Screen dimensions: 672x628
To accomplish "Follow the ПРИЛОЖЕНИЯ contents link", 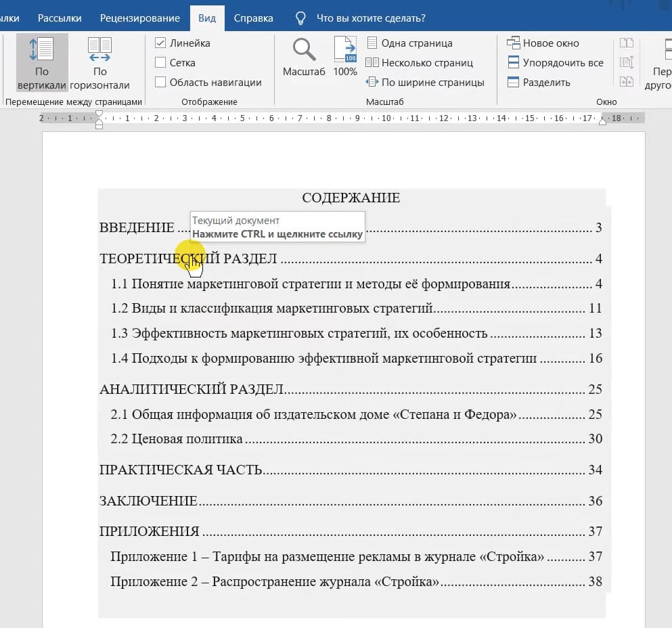I will (351, 531).
